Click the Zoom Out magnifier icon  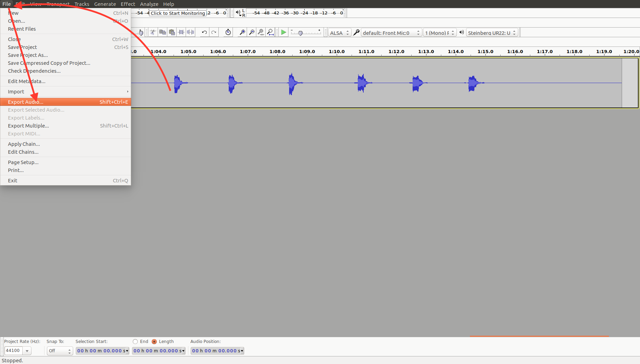[x=252, y=32]
